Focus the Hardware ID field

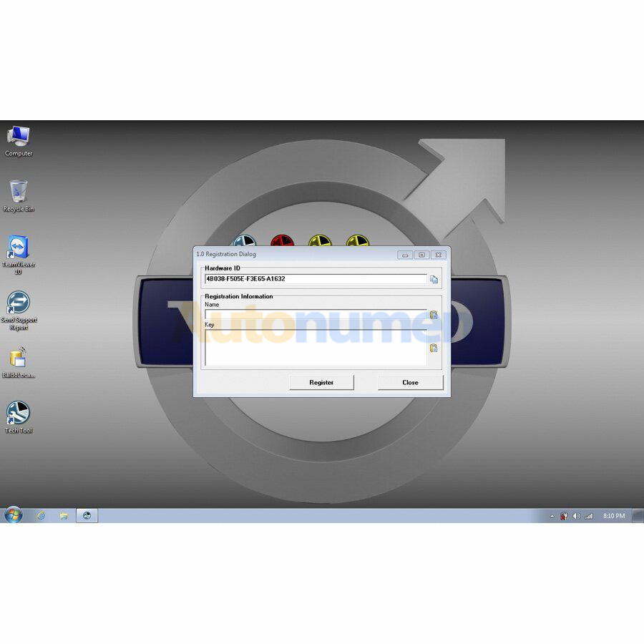point(316,279)
